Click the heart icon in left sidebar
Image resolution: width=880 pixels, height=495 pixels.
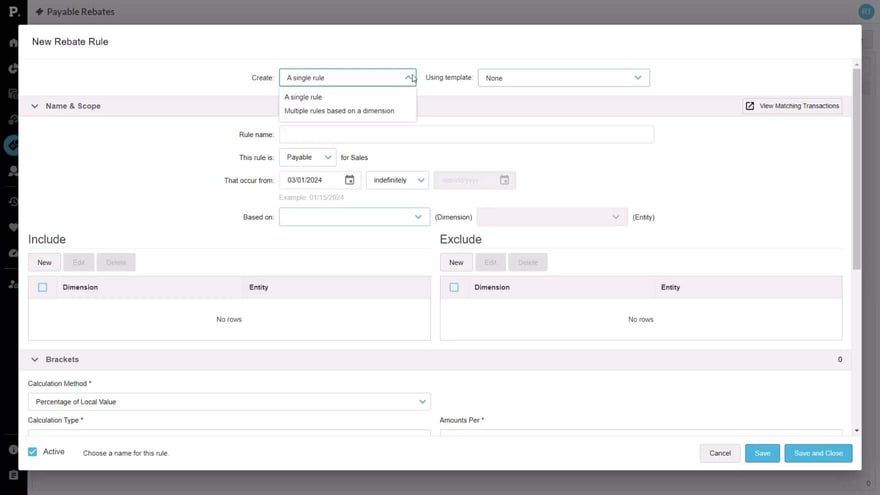(x=13, y=227)
